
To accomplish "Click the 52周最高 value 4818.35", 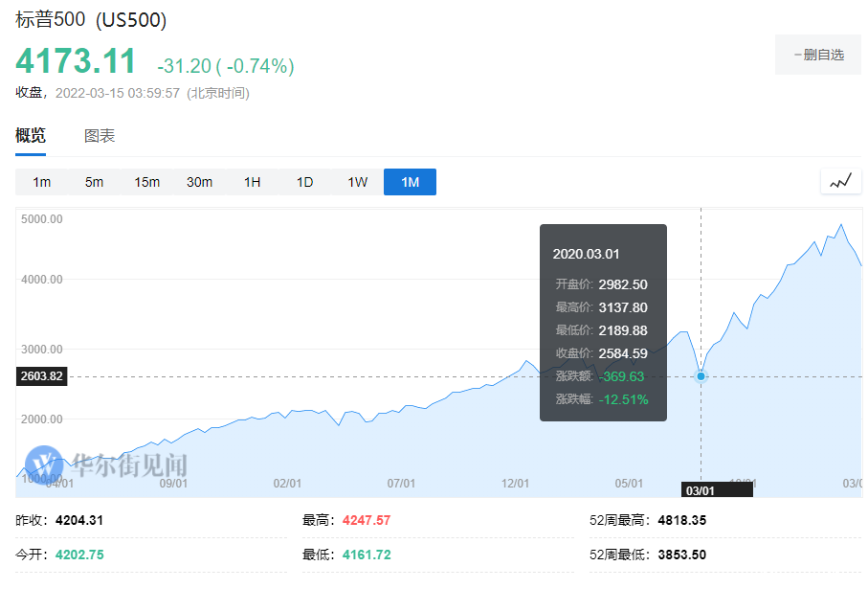I will point(682,520).
